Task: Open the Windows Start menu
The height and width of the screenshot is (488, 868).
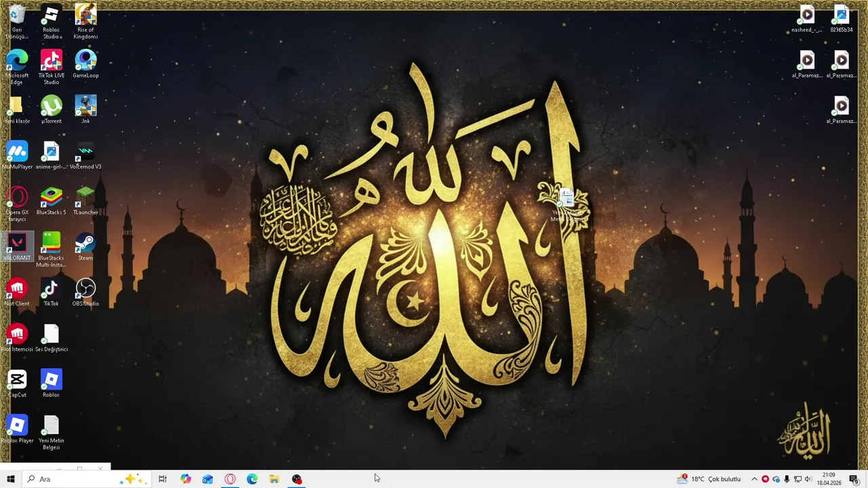Action: tap(11, 479)
